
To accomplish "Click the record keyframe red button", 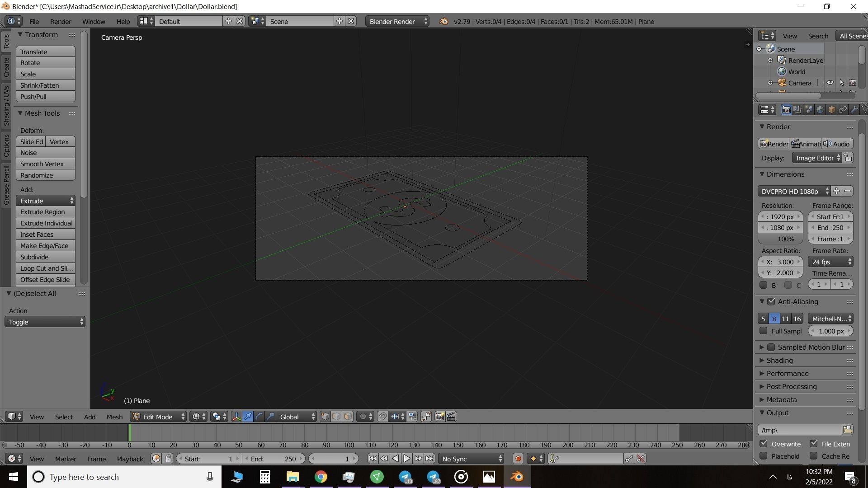I will click(518, 459).
